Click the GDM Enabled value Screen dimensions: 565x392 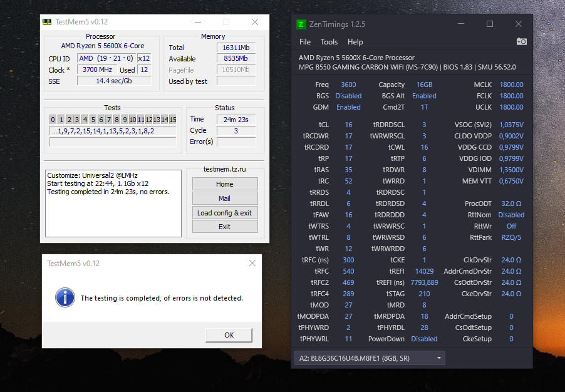pos(348,107)
